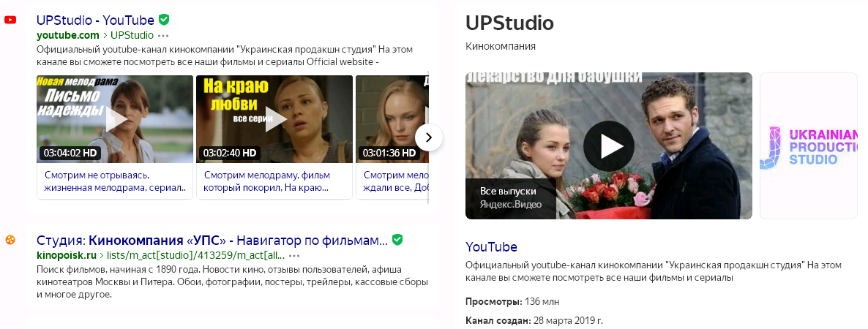The height and width of the screenshot is (329, 868).
Task: Click the YouTube favicon beside the UPStudio result
Action: [x=10, y=20]
